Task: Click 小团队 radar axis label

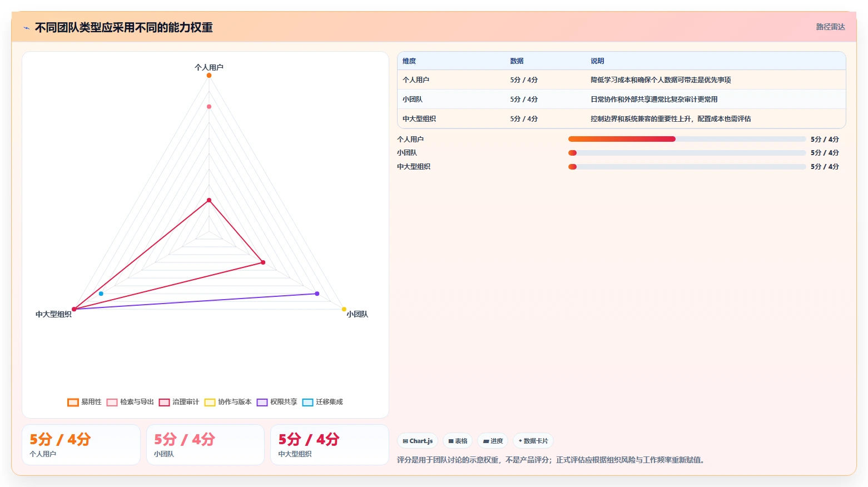Action: pos(357,314)
